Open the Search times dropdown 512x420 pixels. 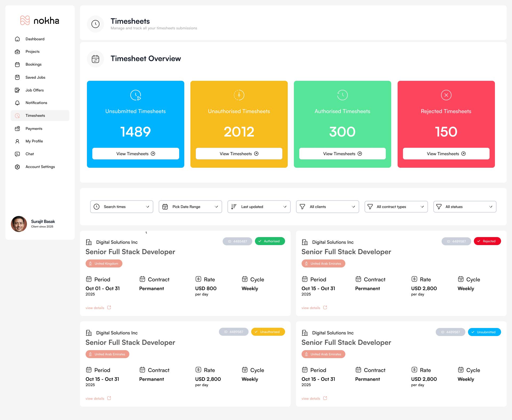pyautogui.click(x=121, y=206)
